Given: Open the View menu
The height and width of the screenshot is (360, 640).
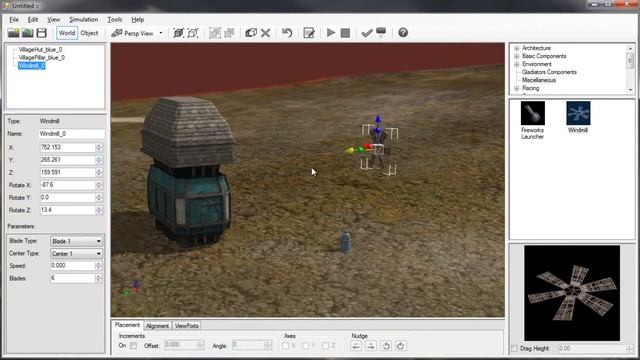Looking at the screenshot, I should pyautogui.click(x=53, y=20).
